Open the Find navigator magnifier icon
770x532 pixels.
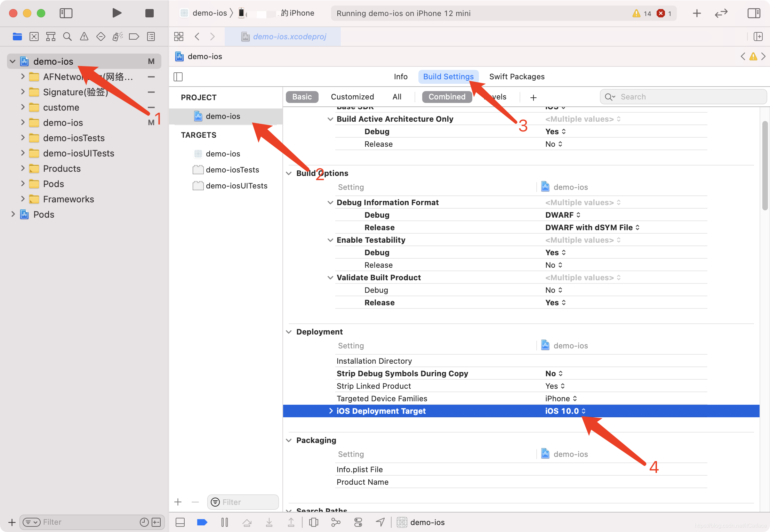(67, 37)
